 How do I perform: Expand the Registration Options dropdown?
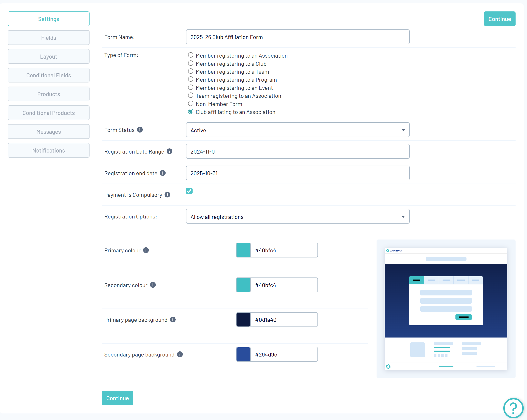click(x=297, y=216)
